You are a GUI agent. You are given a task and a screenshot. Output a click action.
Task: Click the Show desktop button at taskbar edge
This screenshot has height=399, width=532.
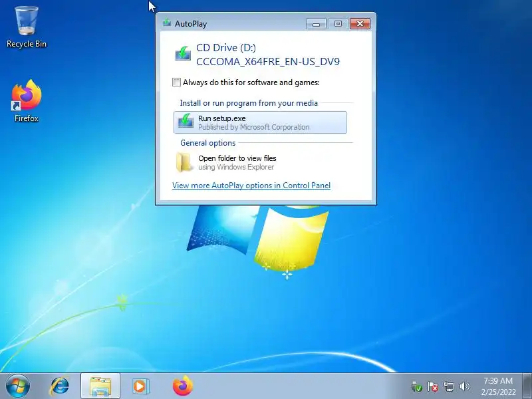527,386
